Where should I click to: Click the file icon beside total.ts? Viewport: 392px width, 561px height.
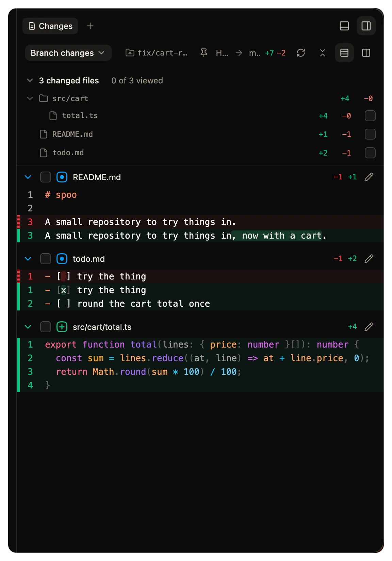click(x=53, y=116)
